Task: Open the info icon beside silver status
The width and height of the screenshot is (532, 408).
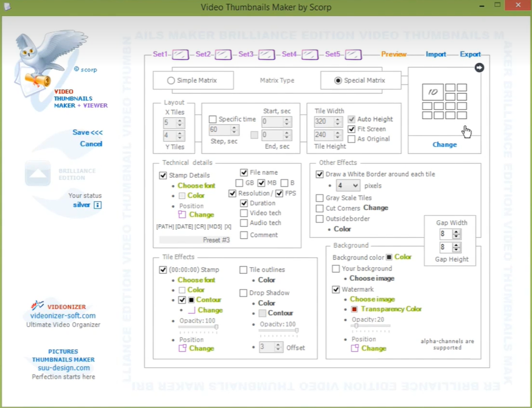Action: point(97,205)
